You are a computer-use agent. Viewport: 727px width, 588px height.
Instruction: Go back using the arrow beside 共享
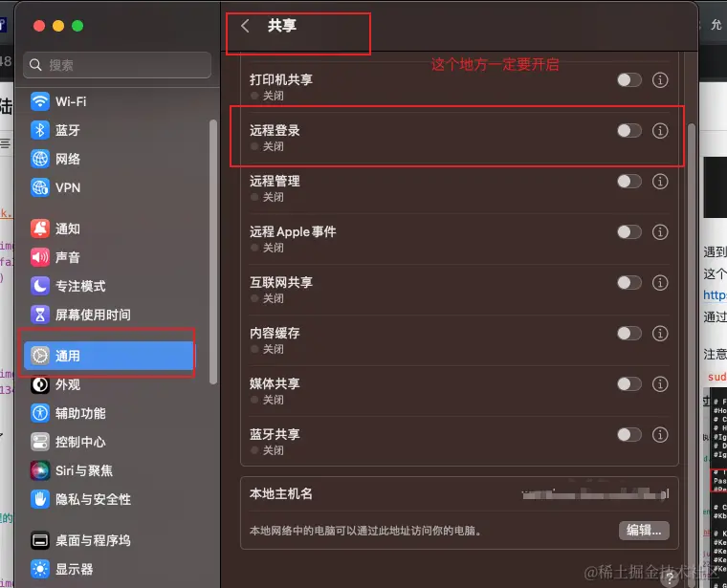pos(245,26)
